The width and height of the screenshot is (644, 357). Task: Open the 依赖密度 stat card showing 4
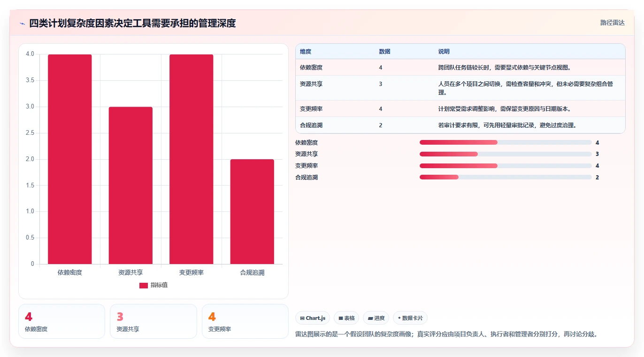(x=61, y=321)
